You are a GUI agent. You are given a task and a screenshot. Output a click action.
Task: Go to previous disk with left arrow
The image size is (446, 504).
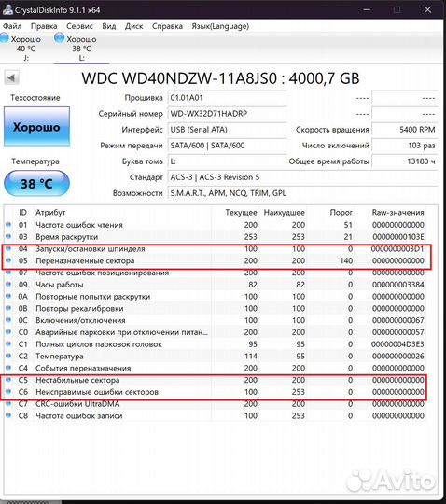coord(11,77)
